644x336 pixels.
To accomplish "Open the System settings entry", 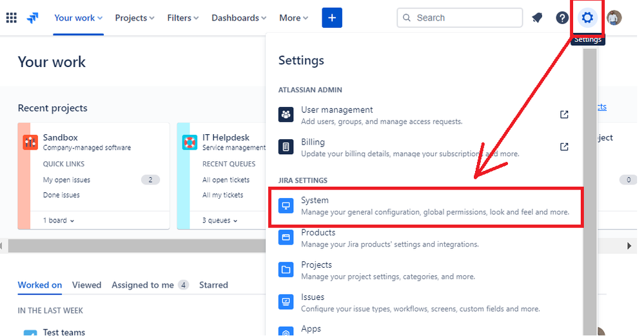I will [426, 206].
